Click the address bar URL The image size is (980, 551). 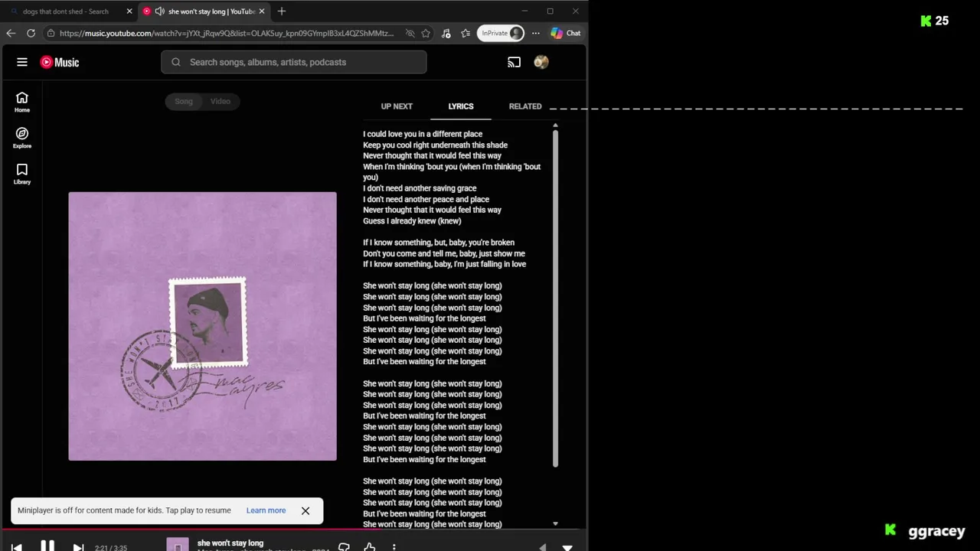point(227,33)
